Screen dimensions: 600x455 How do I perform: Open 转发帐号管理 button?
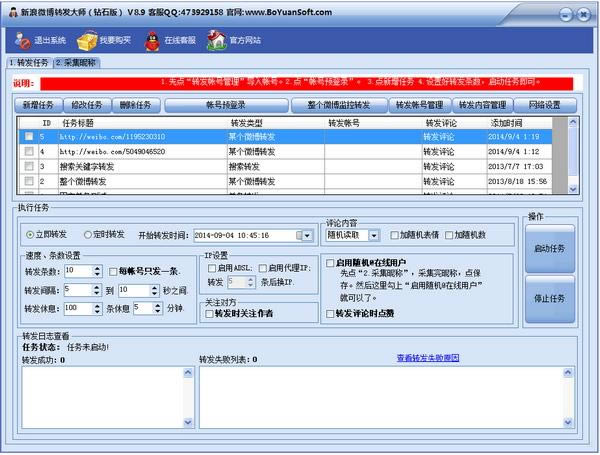coord(419,105)
